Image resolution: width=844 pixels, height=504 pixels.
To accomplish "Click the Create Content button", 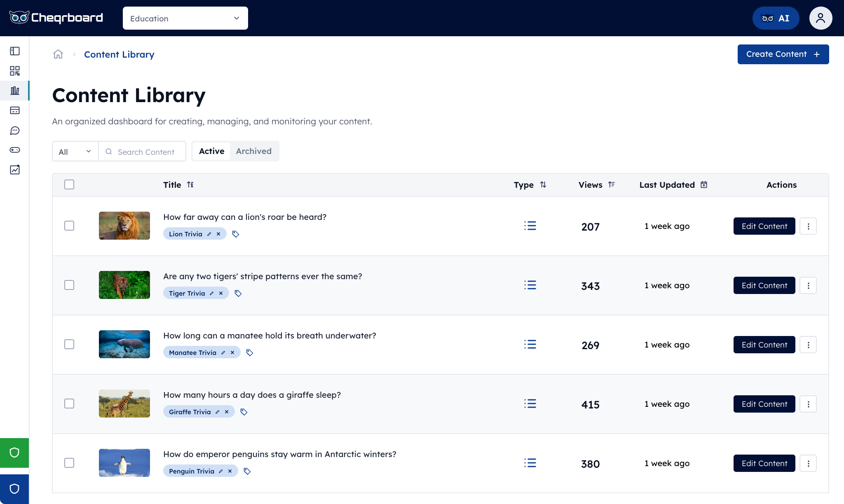I will (783, 54).
